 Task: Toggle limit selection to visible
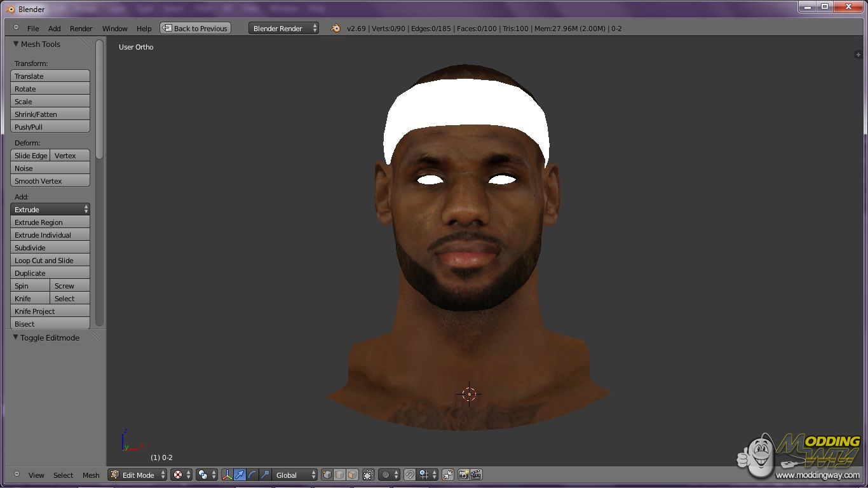click(369, 475)
